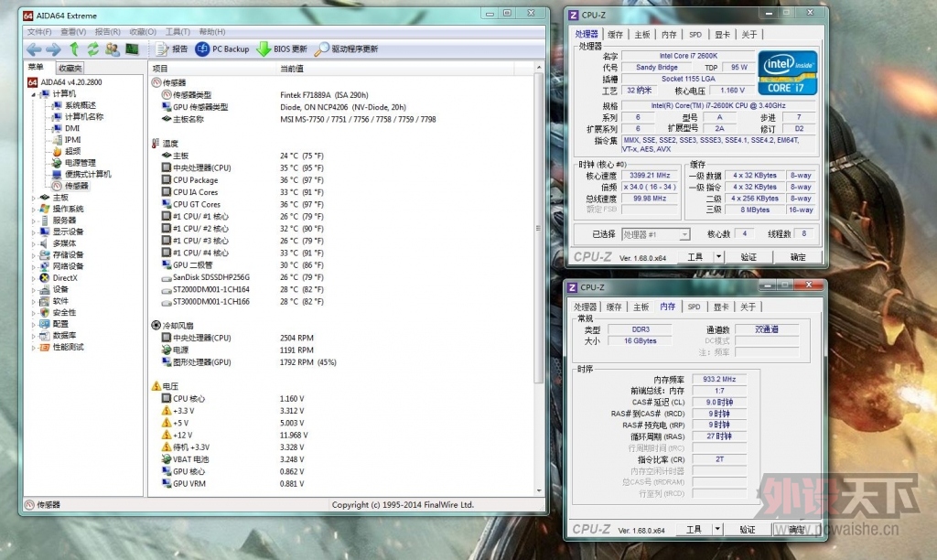This screenshot has height=560, width=937.
Task: Switch to 关于 tab in lower CPU-Z window
Action: click(x=749, y=307)
